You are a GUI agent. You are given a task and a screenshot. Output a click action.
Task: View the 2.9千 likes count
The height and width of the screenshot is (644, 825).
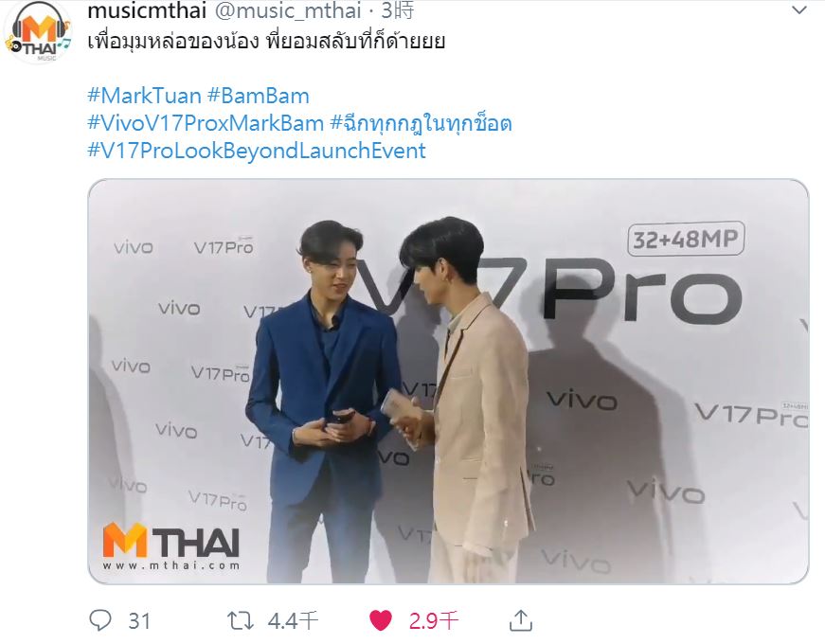coord(434,621)
